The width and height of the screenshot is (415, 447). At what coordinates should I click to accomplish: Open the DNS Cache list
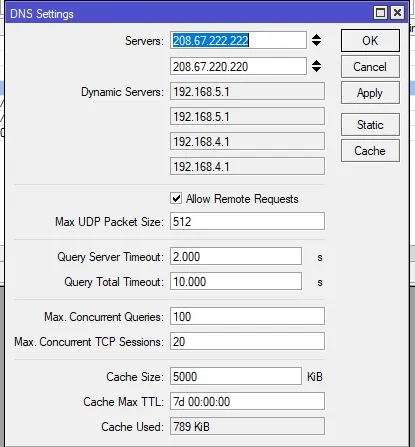[370, 151]
